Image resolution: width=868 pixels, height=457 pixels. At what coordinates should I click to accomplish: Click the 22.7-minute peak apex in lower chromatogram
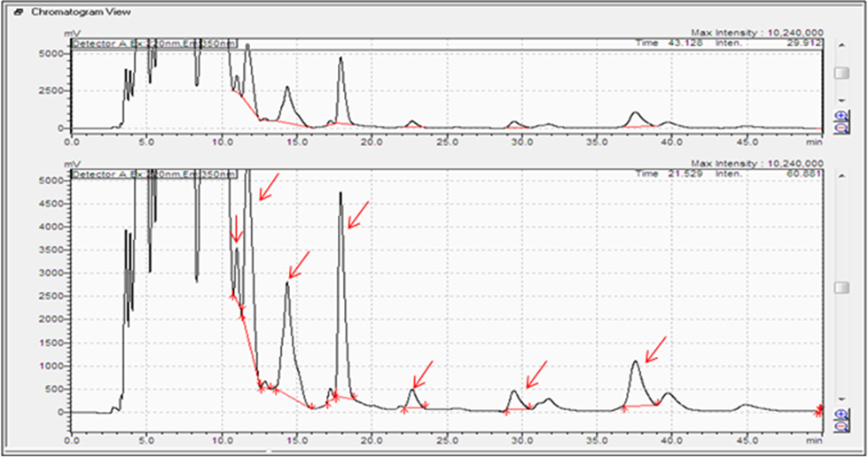click(413, 390)
